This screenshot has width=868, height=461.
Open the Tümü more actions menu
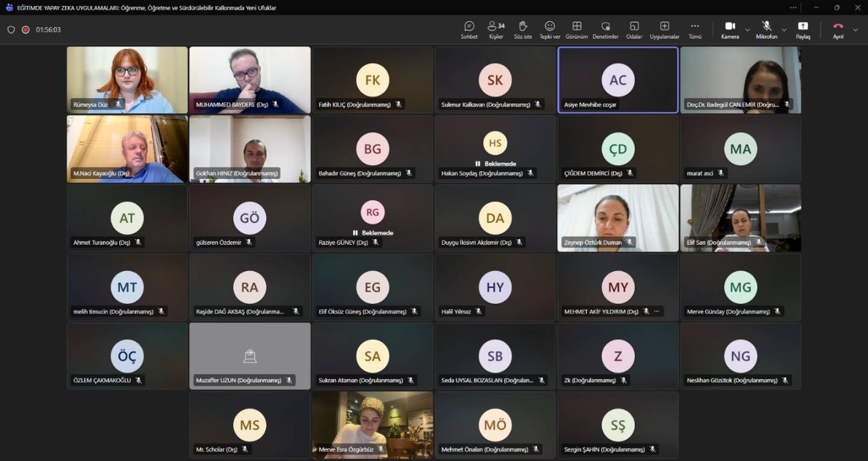[695, 30]
